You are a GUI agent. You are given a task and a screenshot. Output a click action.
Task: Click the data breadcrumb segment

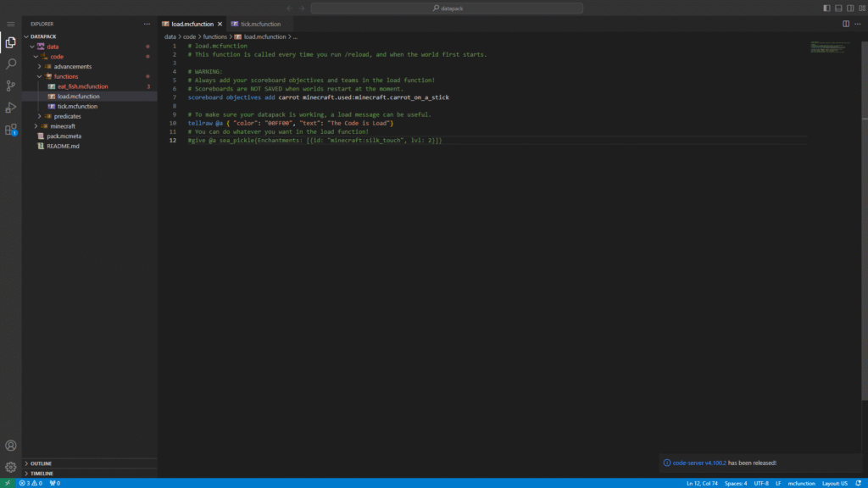170,36
